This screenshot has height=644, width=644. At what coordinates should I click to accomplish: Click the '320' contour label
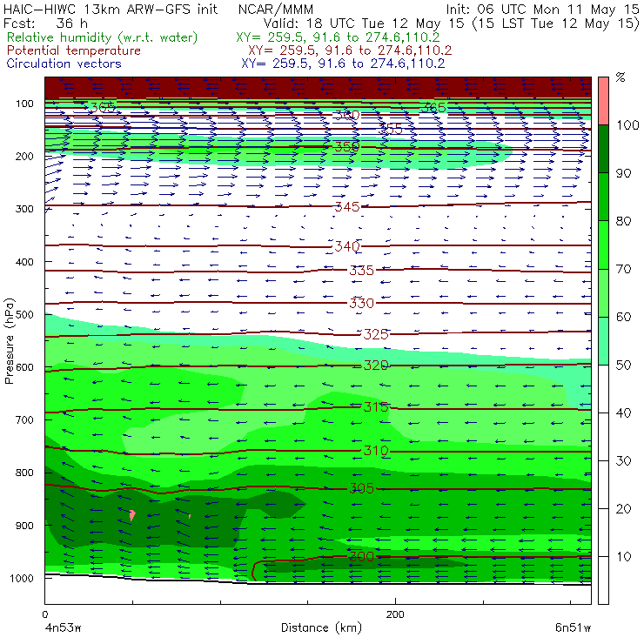click(376, 366)
